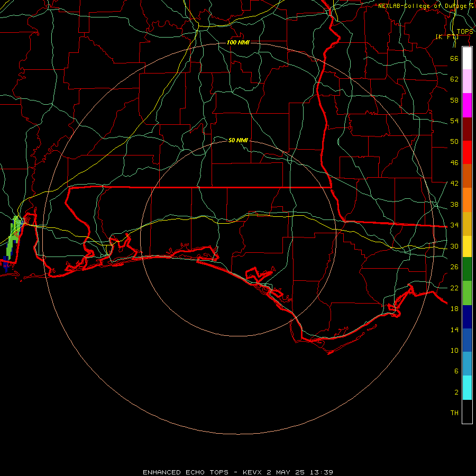This screenshot has height=476, width=476.
Task: Click the '18' legend value label
Action: (x=454, y=309)
